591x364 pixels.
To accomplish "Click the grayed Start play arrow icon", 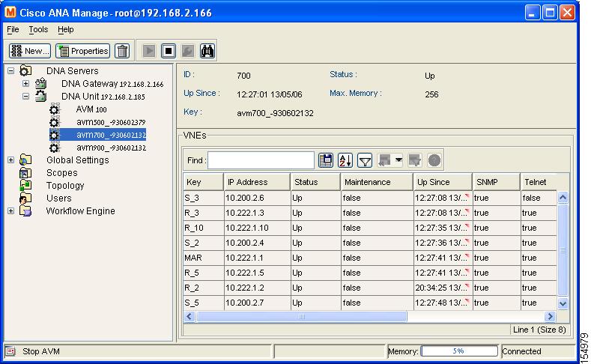I will (149, 51).
